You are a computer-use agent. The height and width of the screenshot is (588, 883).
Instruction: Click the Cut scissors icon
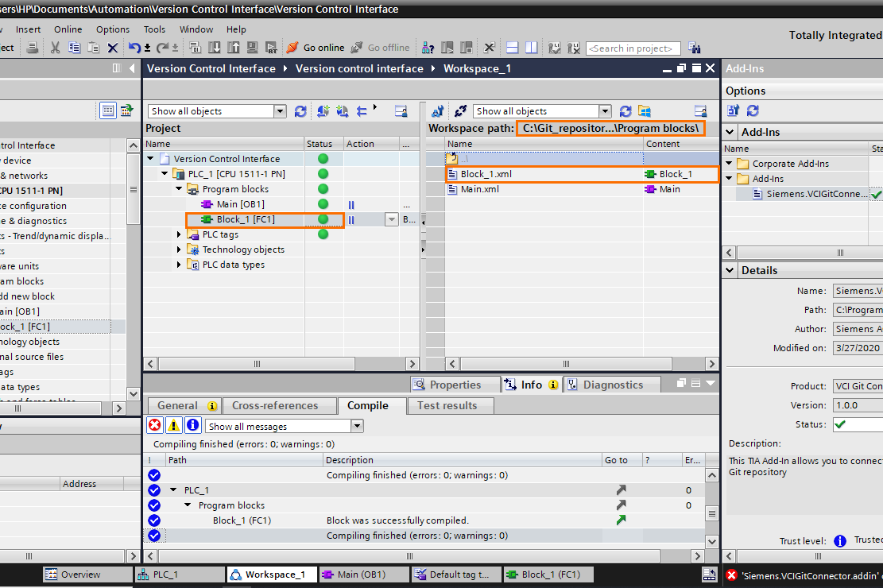pyautogui.click(x=55, y=48)
